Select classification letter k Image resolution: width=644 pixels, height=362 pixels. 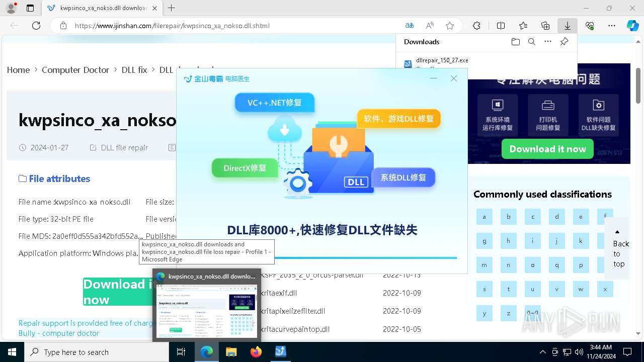click(581, 241)
